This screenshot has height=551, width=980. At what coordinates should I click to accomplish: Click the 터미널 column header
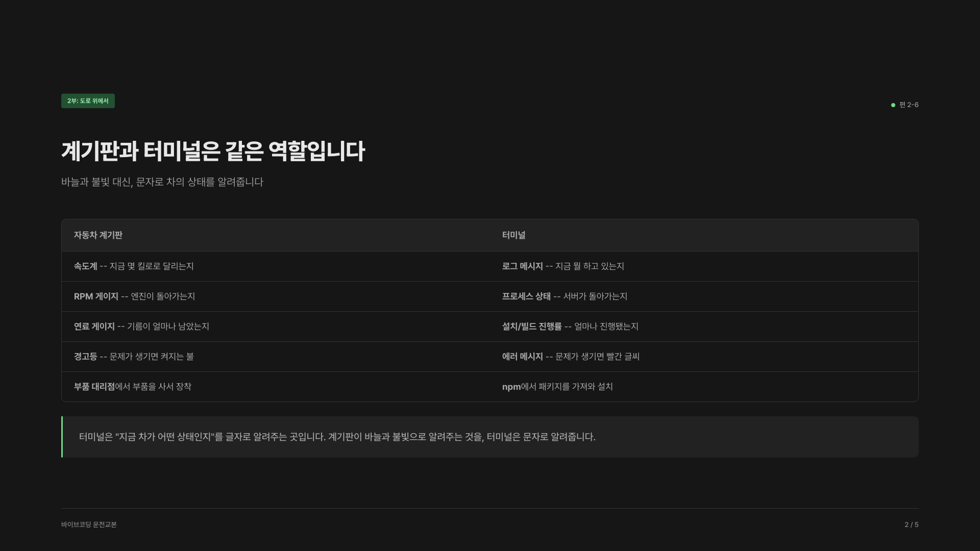point(513,235)
